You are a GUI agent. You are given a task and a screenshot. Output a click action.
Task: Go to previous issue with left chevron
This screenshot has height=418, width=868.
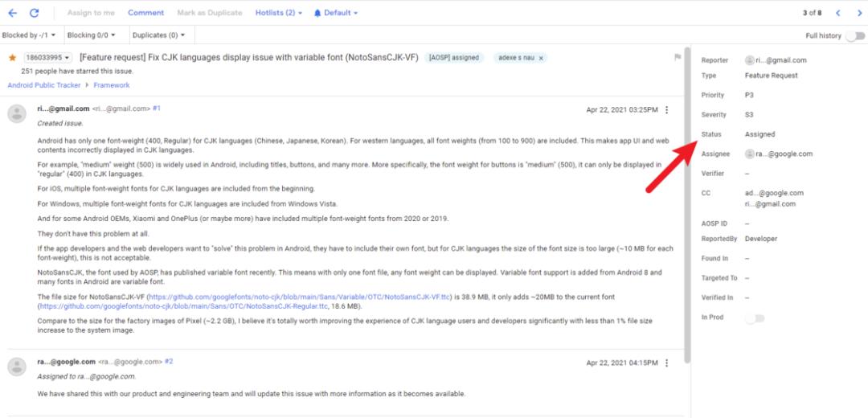tap(838, 13)
